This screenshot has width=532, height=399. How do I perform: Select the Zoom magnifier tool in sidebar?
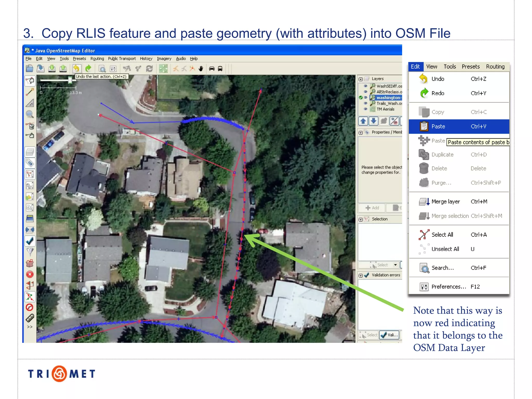(30, 114)
